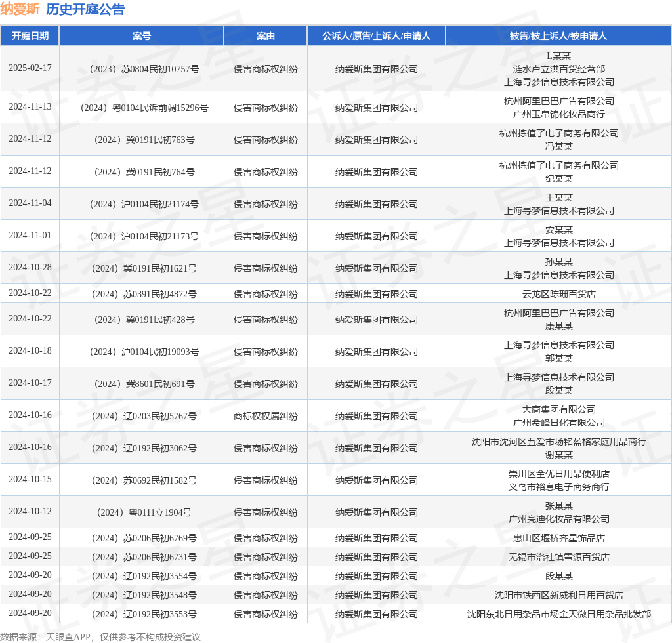Click the 案号 column header
The width and height of the screenshot is (672, 643).
tap(142, 36)
